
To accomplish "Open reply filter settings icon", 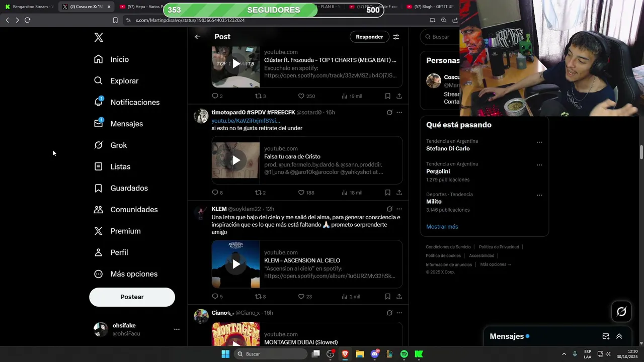I will [396, 37].
